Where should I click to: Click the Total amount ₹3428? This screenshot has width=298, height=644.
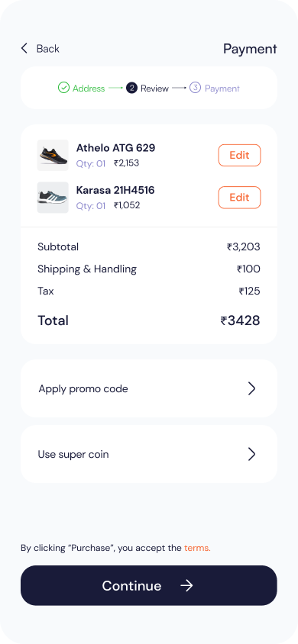tap(240, 320)
